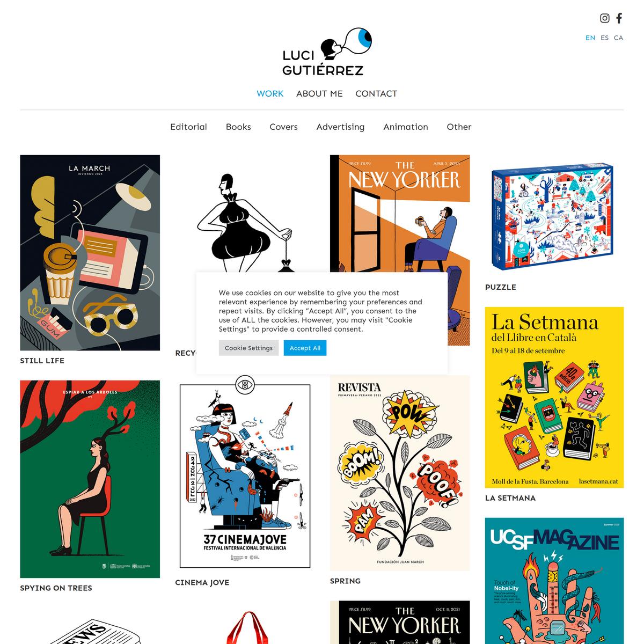
Task: Switch language to ES
Action: 605,38
